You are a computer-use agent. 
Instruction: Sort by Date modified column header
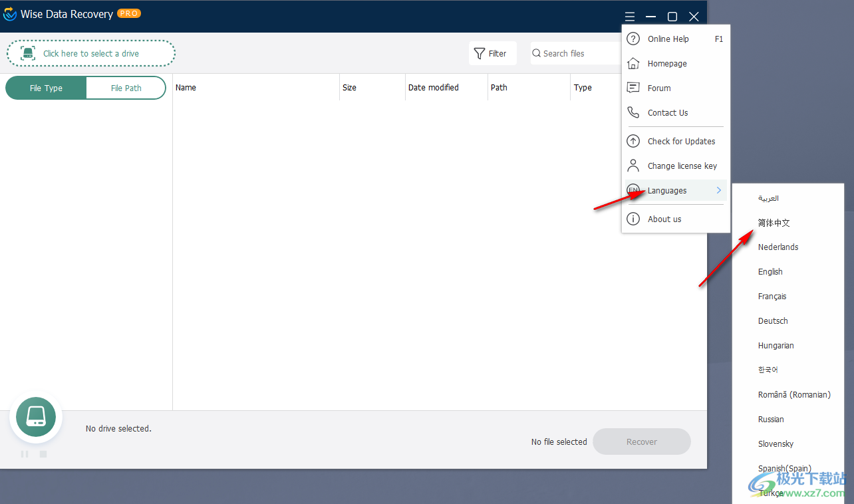(x=434, y=87)
